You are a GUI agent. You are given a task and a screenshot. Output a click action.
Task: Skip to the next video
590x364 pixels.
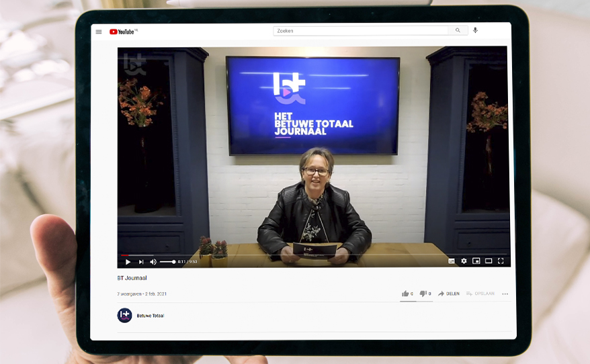141,261
